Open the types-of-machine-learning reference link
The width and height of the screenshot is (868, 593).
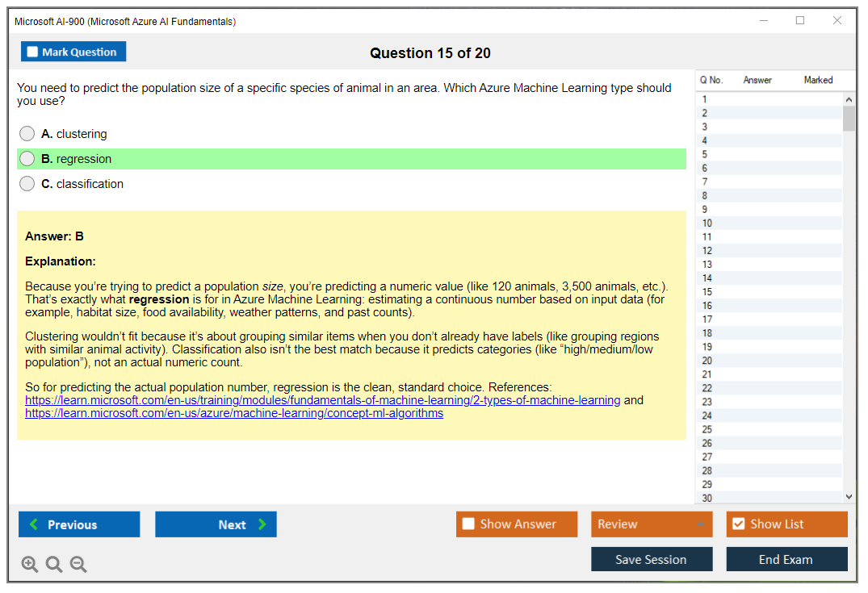point(319,399)
